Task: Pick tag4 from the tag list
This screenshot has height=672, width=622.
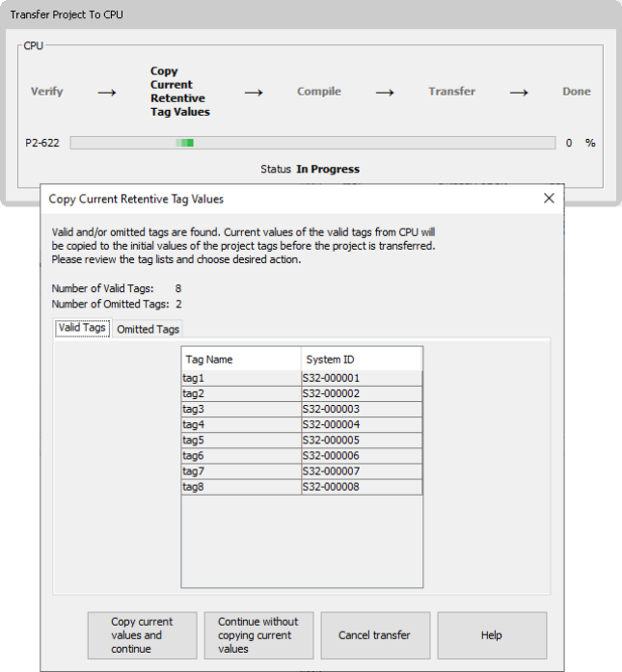Action: 240,425
